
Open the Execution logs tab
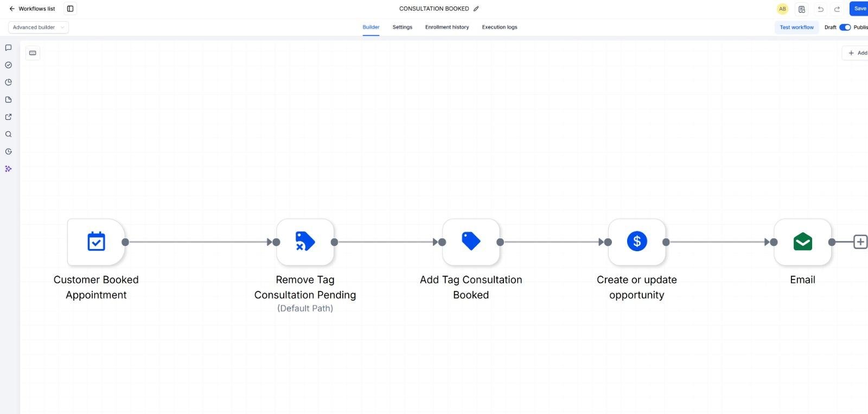500,27
